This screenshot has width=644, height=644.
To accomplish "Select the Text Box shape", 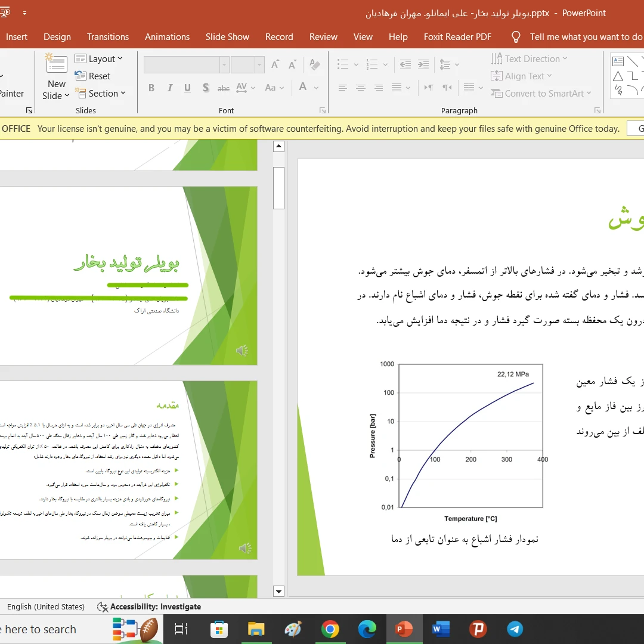I will 618,61.
